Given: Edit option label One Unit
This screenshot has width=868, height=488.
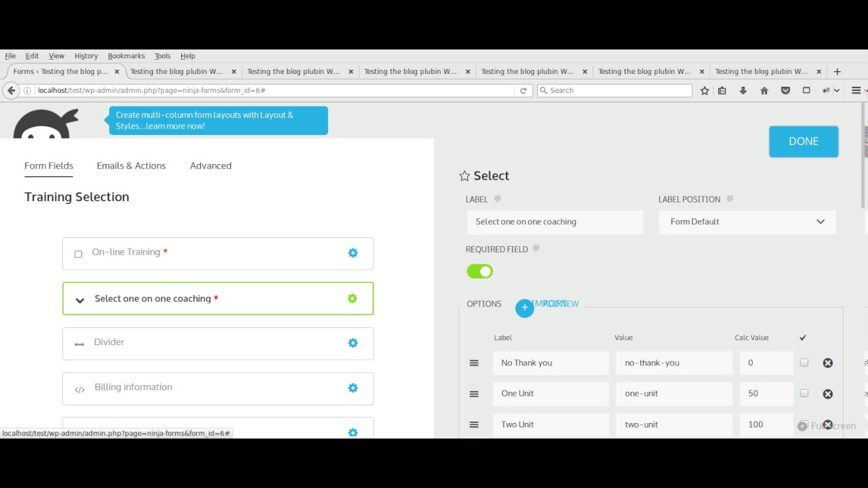Looking at the screenshot, I should [551, 394].
